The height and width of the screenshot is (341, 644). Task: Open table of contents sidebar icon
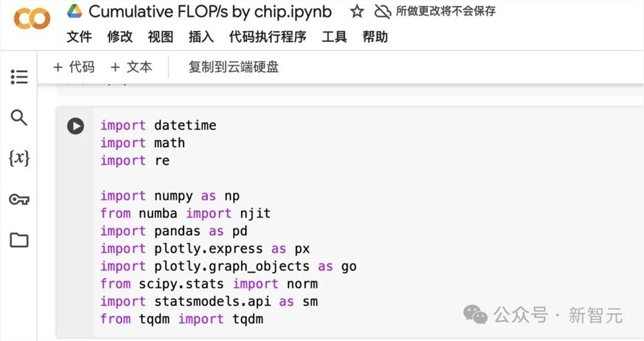(x=19, y=77)
